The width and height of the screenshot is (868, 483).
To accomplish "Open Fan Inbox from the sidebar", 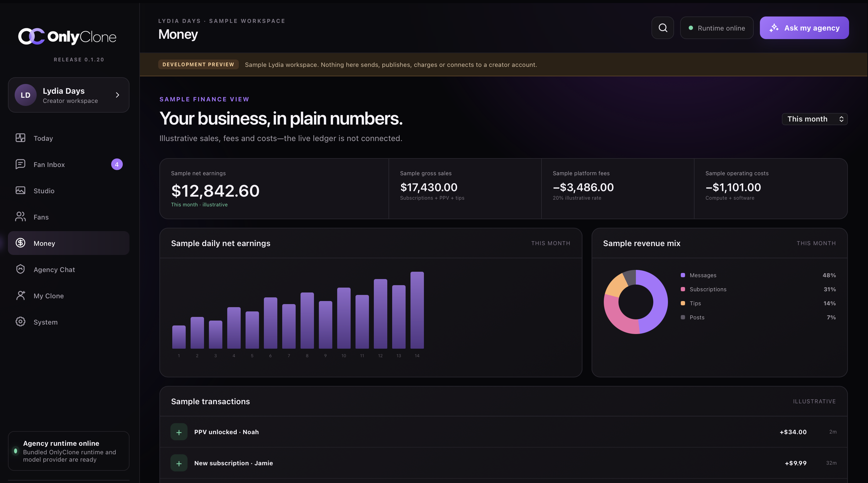I will point(69,164).
